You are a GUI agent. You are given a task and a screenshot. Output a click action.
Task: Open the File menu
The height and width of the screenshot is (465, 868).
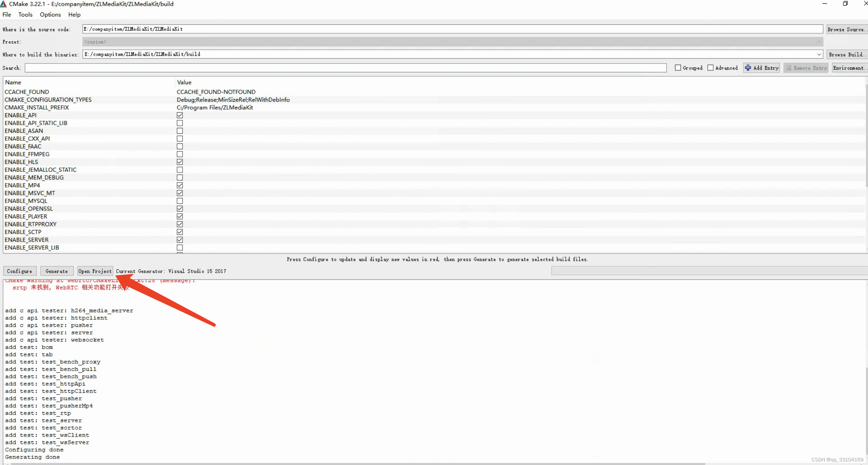tap(7, 14)
